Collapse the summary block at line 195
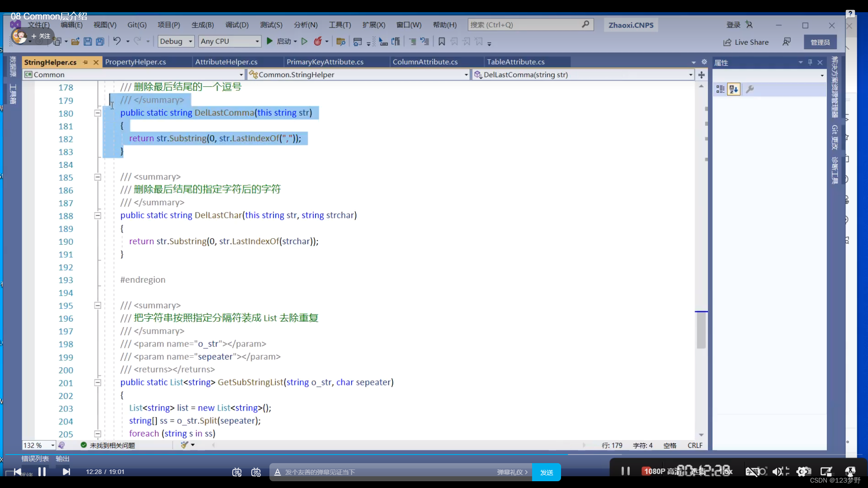 [97, 306]
